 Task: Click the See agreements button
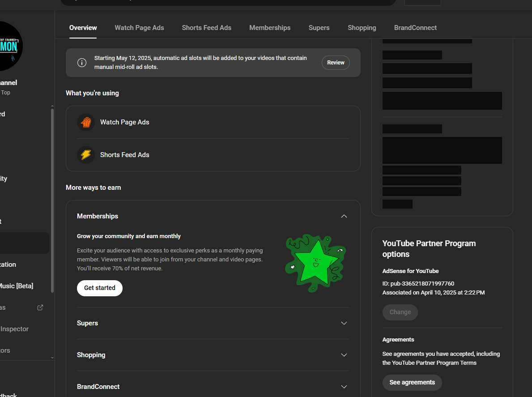tap(412, 382)
